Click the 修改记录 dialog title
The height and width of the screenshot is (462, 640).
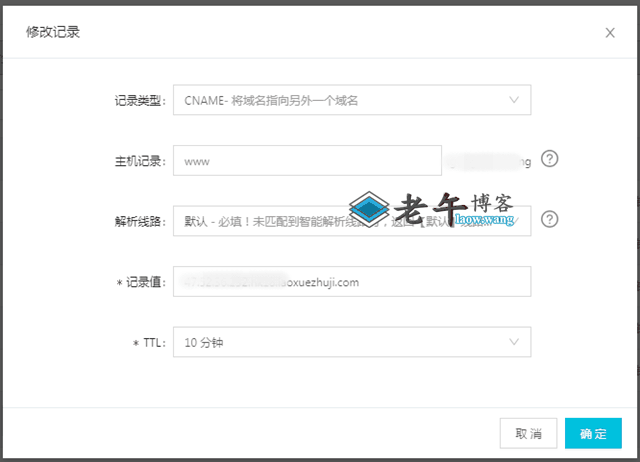pos(53,32)
